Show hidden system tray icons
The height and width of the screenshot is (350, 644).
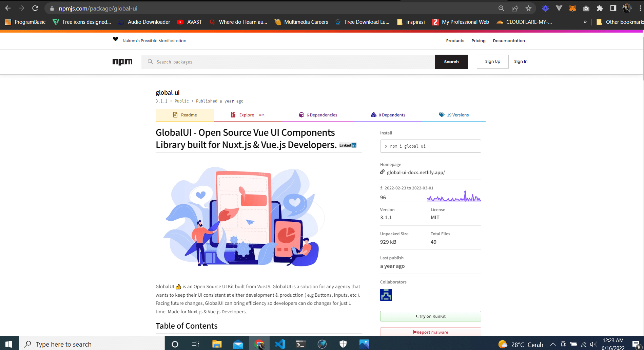[x=553, y=344]
